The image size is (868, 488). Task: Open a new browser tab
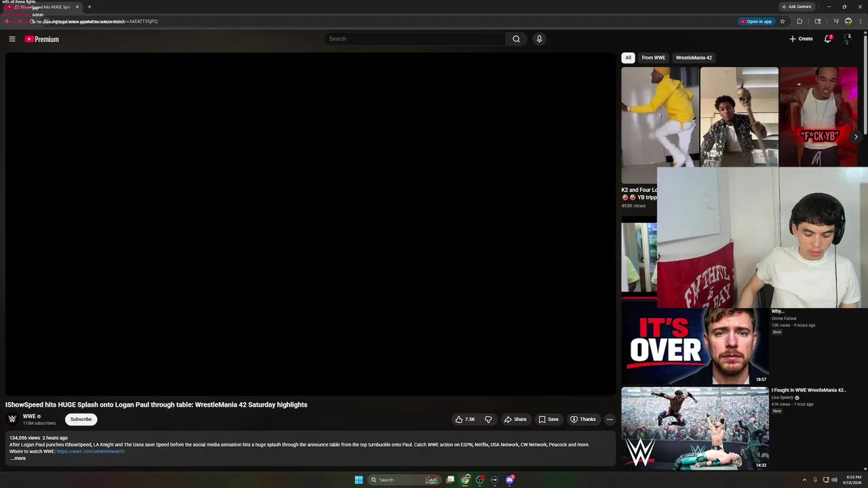click(x=89, y=7)
